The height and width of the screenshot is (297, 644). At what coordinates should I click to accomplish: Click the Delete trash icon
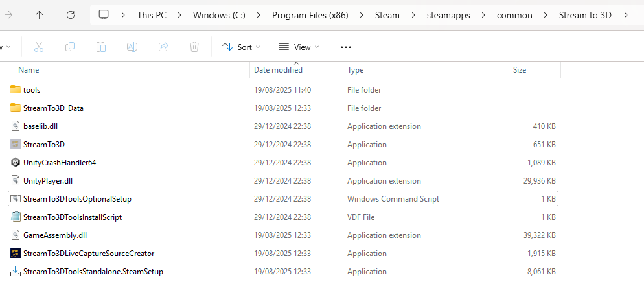pyautogui.click(x=194, y=47)
